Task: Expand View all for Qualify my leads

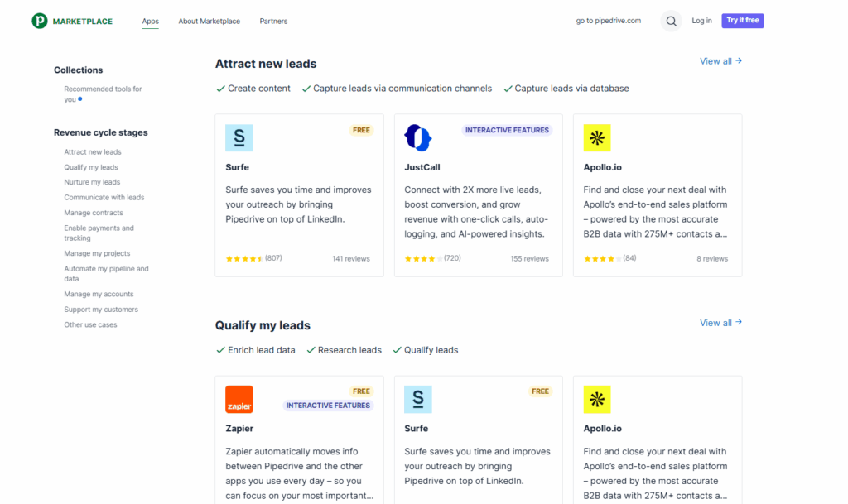Action: 720,323
